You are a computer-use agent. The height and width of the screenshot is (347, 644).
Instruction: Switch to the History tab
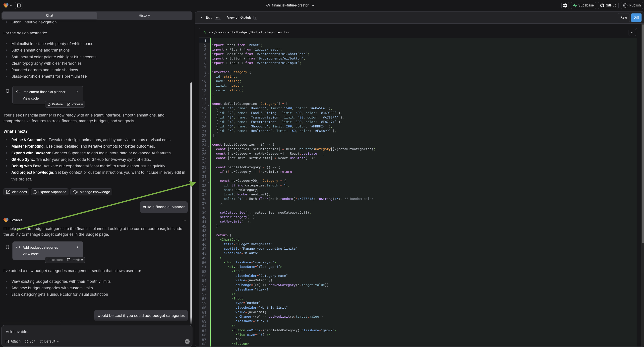(x=144, y=15)
